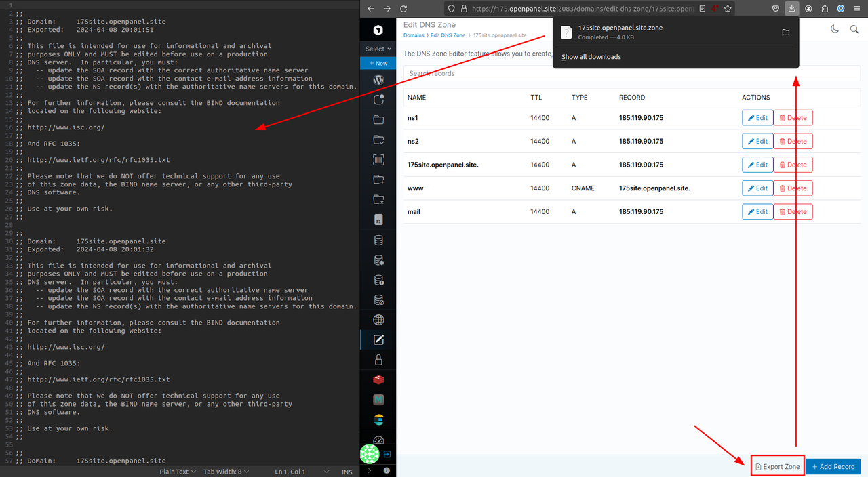Delete the mail record
Screen dimensions: 868x477
click(793, 211)
